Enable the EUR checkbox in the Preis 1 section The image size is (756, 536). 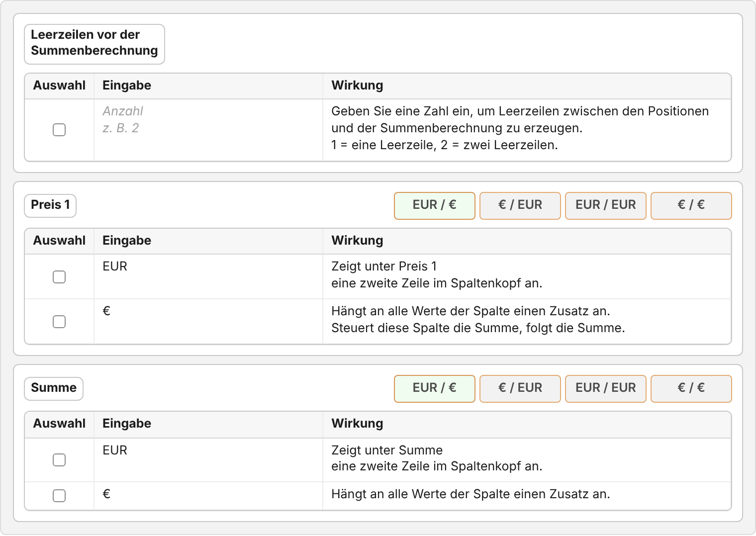tap(59, 277)
